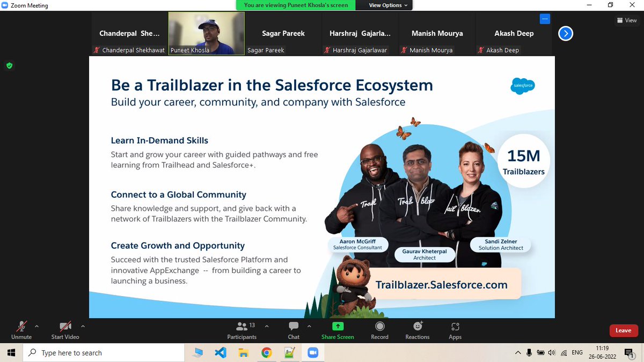Click the Aaron McGriff name label

pyautogui.click(x=357, y=245)
